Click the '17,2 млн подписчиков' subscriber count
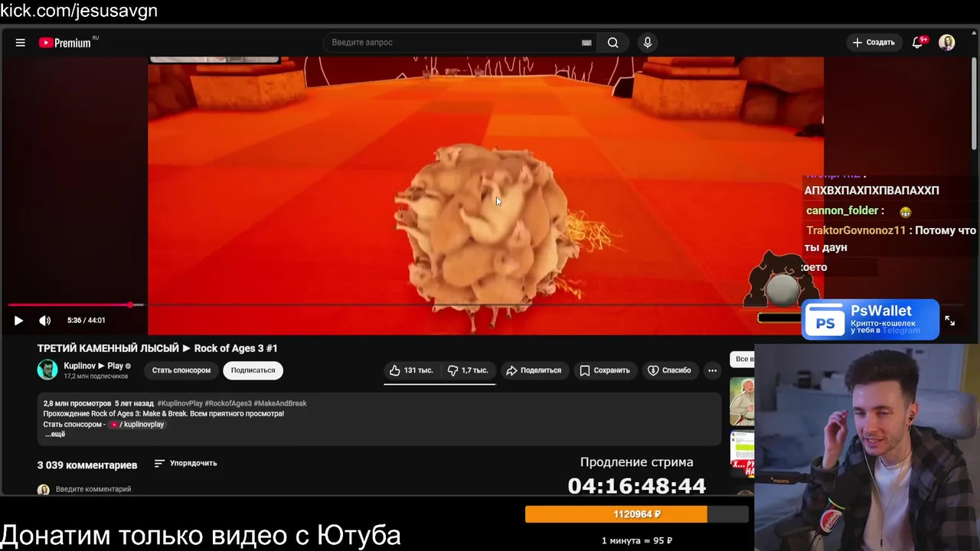The height and width of the screenshot is (551, 980). coord(96,377)
